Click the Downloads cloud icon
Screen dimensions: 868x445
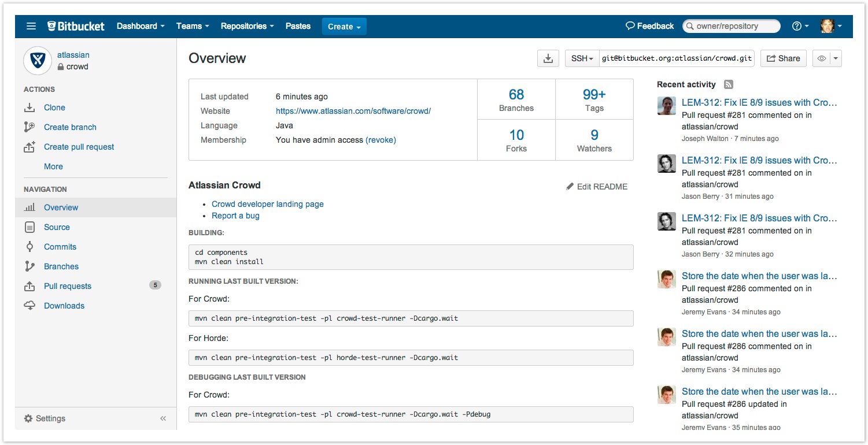29,306
